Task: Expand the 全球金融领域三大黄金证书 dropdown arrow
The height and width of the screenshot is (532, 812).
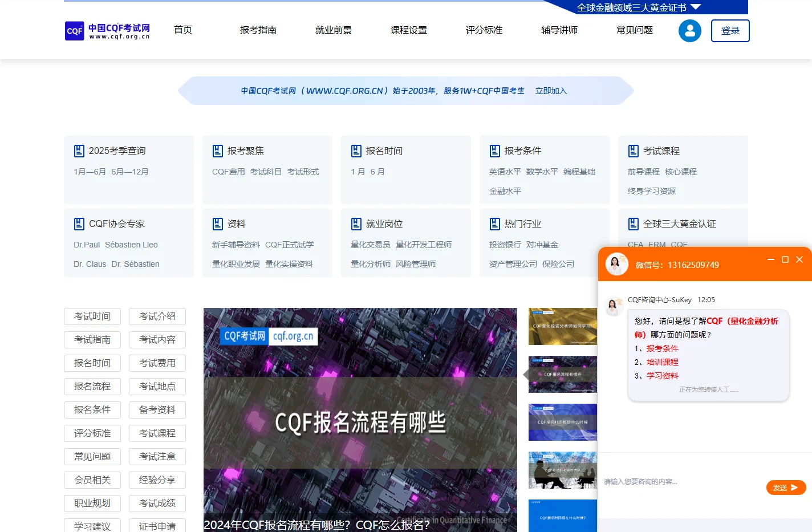Action: [695, 7]
